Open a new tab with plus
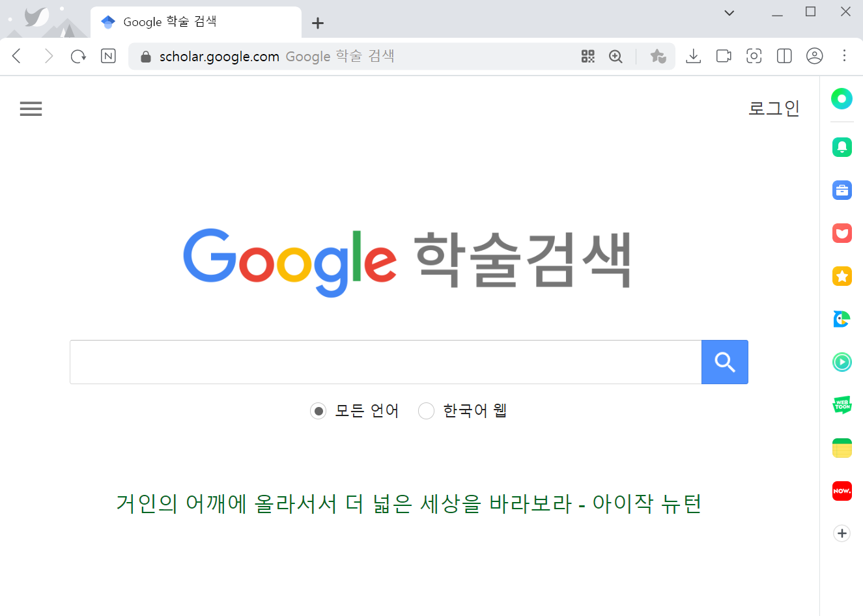The image size is (863, 616). [x=318, y=23]
